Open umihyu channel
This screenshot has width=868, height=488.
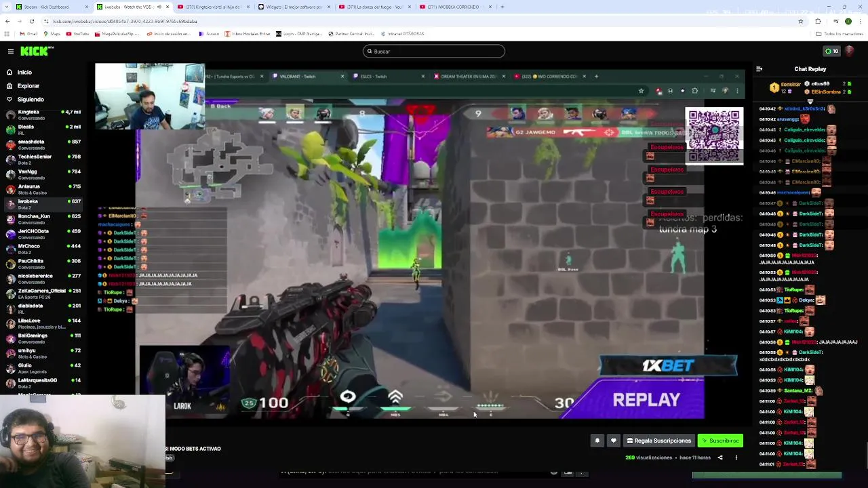click(x=43, y=353)
